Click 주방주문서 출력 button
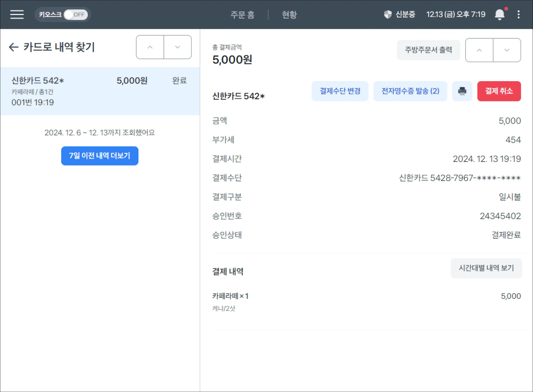 point(428,50)
